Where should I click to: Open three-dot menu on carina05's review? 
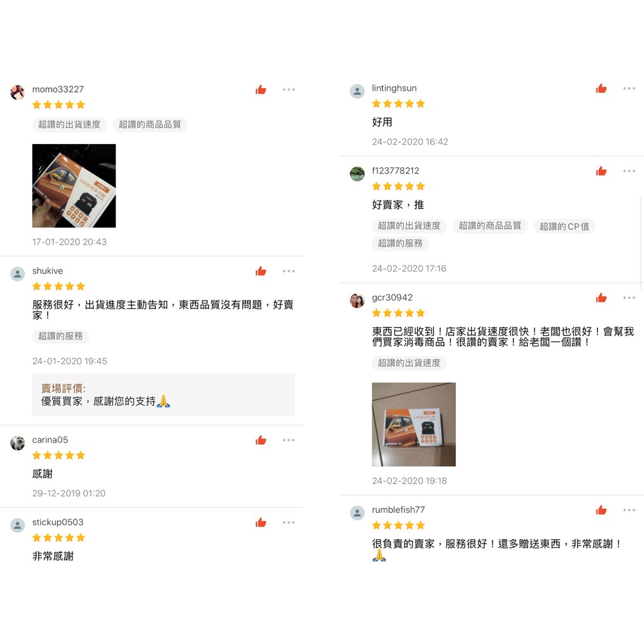(x=289, y=440)
